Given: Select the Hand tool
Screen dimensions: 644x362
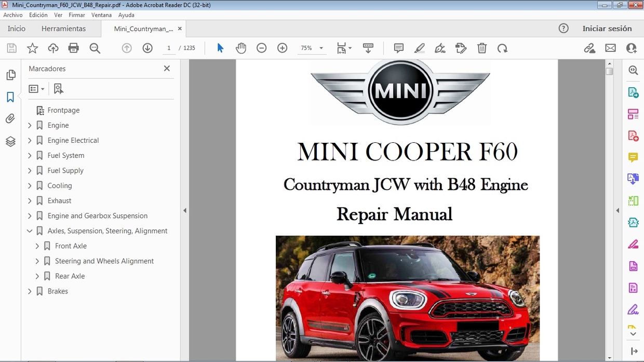Looking at the screenshot, I should (x=241, y=48).
